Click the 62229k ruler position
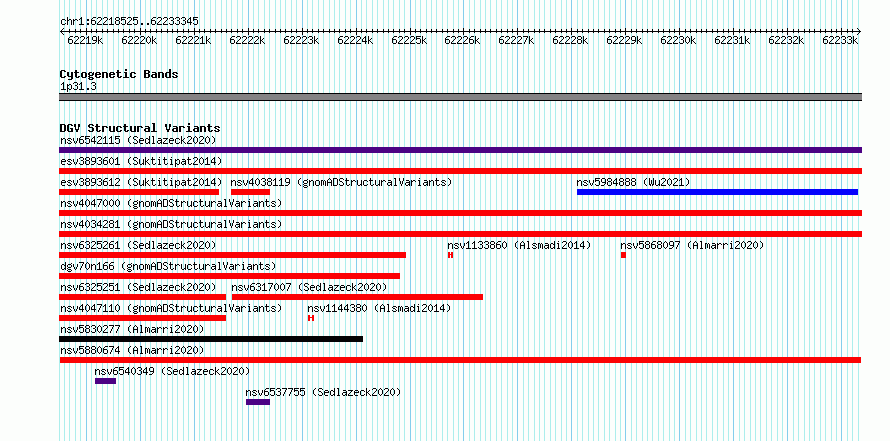The image size is (890, 441). (x=624, y=41)
